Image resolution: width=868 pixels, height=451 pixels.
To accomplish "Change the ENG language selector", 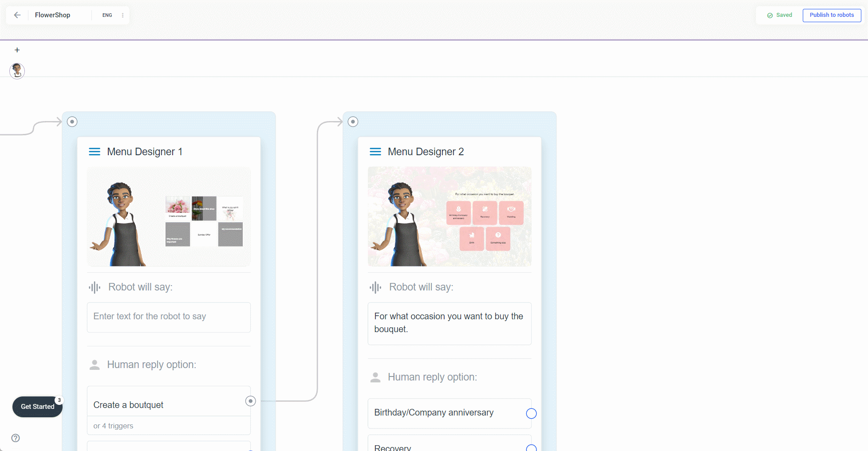I will pos(107,15).
